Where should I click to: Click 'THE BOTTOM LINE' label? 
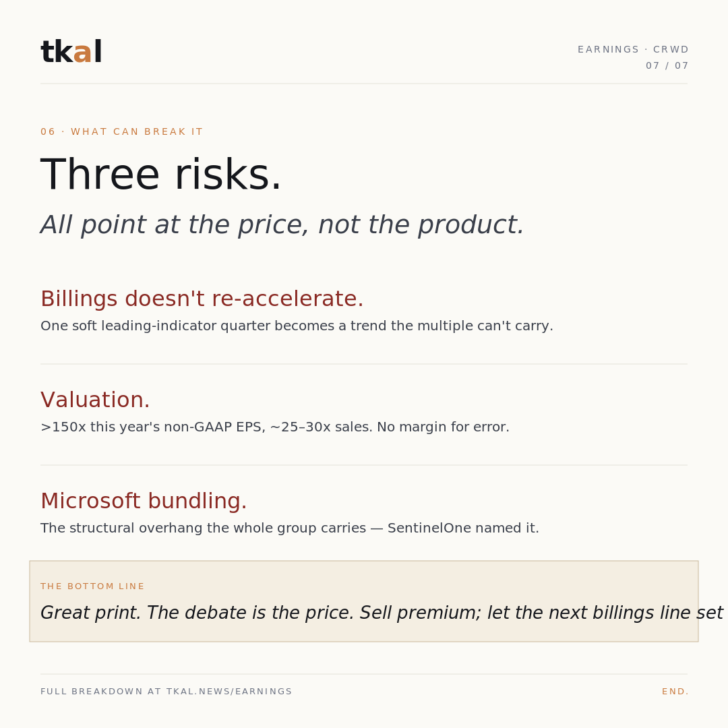tap(92, 586)
